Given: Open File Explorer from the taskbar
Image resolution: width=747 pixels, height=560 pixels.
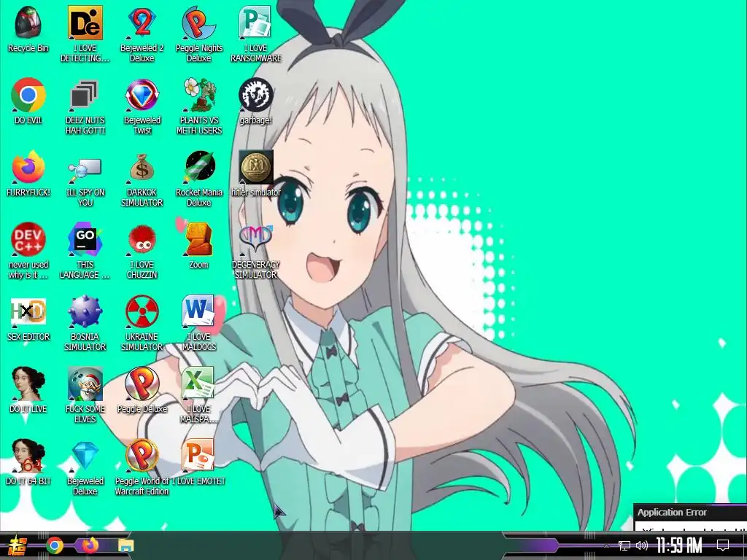Looking at the screenshot, I should pos(125,545).
